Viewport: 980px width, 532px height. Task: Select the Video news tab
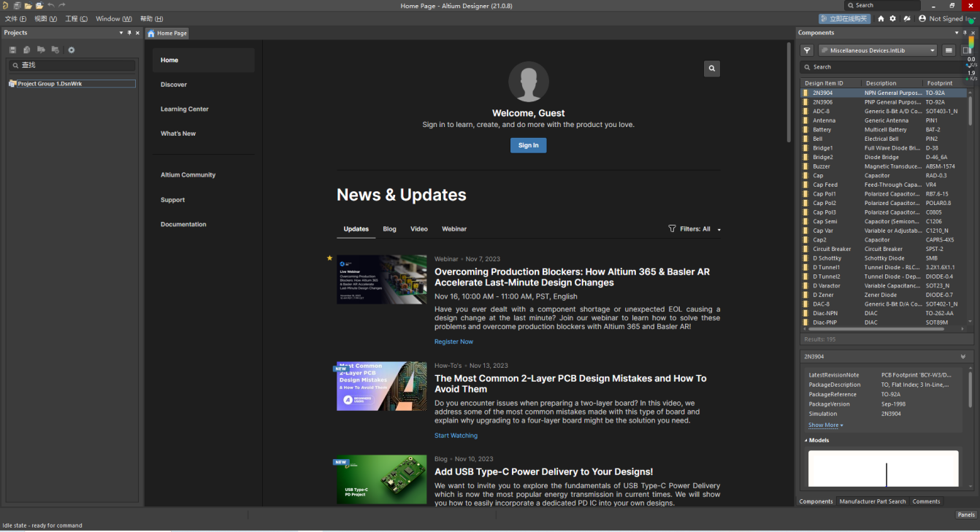pos(419,229)
